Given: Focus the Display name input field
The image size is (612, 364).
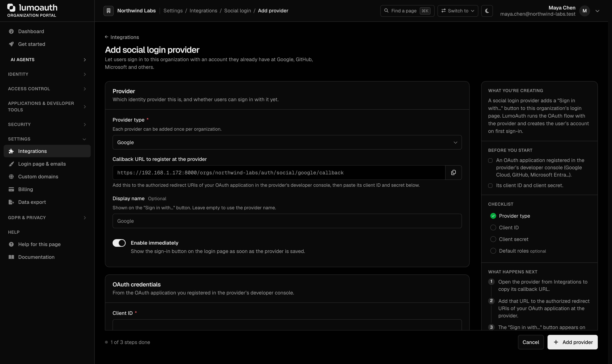Looking at the screenshot, I should [287, 221].
